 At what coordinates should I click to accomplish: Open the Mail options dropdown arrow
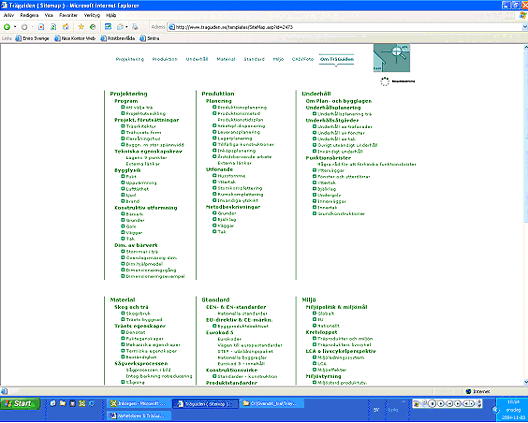[x=127, y=27]
